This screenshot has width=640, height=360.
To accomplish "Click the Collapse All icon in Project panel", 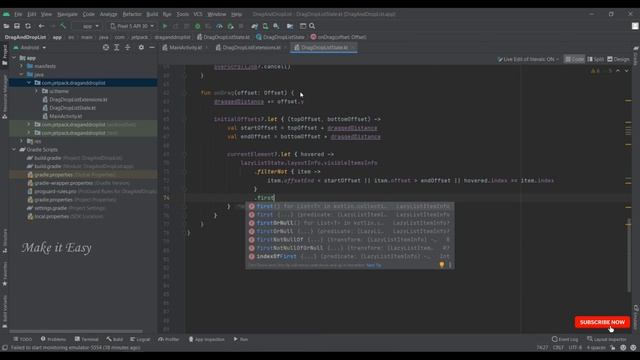I will [127, 47].
